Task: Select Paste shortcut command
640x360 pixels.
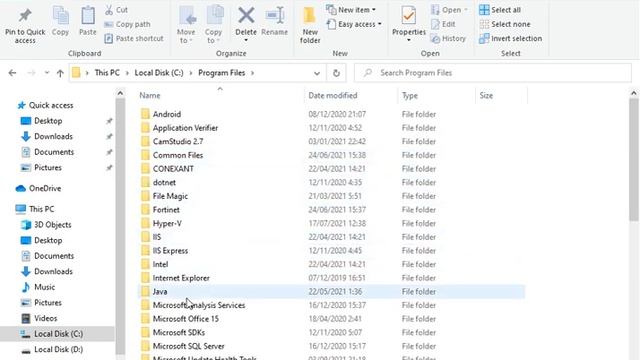Action: coord(134,38)
